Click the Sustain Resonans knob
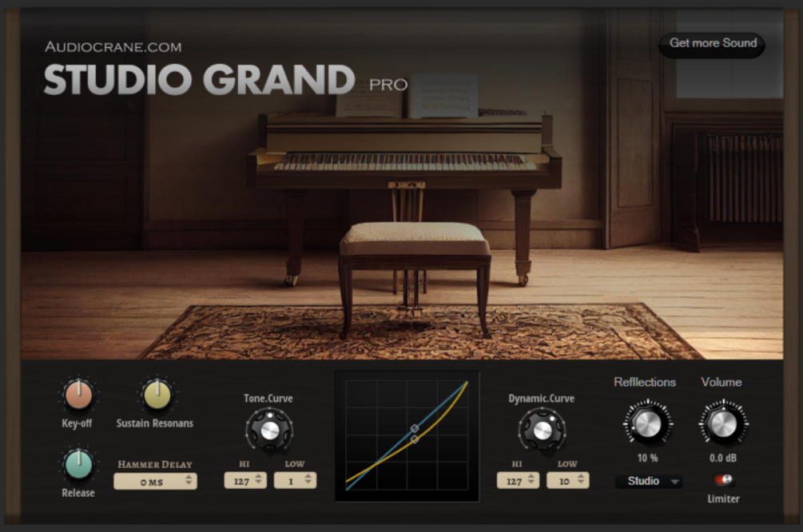Screen dimensions: 803x532 (157, 395)
